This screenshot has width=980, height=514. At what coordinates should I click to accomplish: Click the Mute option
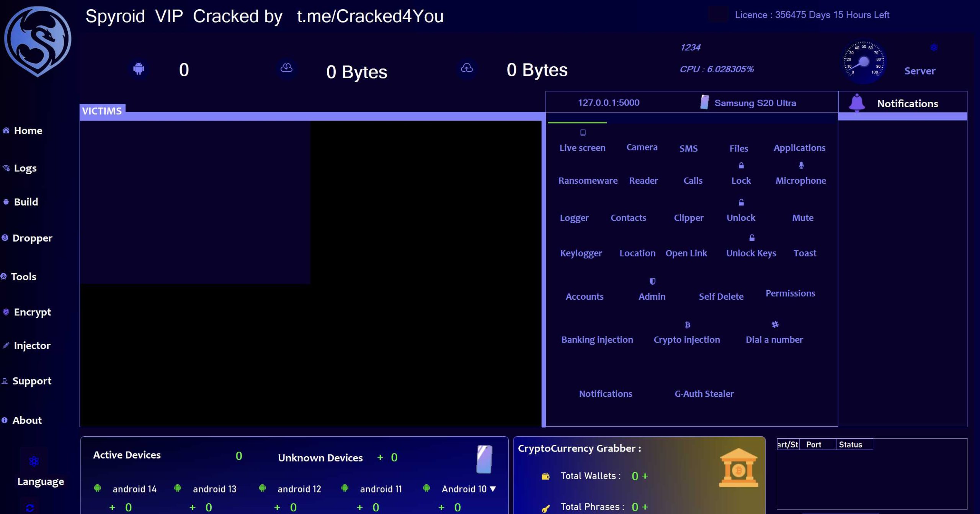tap(803, 218)
